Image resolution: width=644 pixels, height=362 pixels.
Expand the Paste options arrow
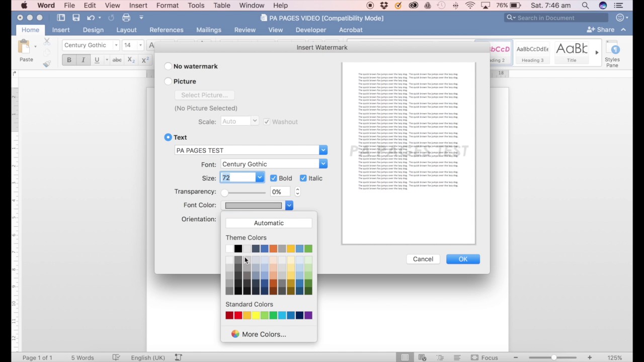coord(35,47)
